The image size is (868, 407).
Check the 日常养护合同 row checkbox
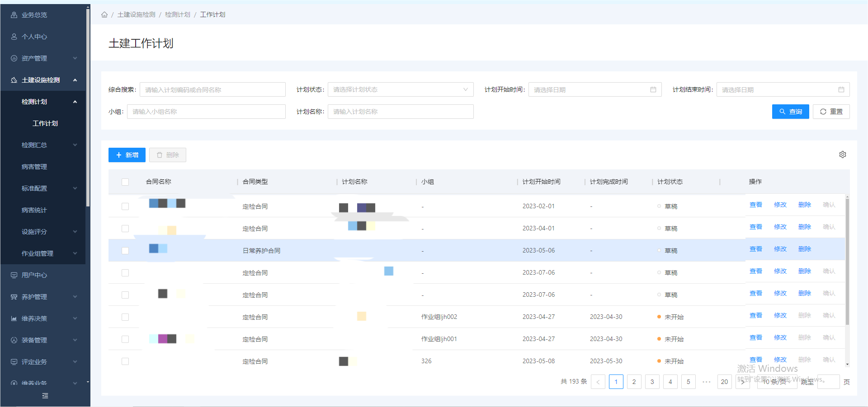point(125,251)
